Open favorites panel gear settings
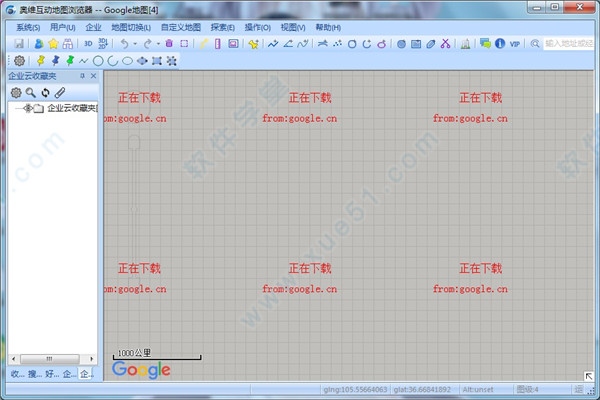Screen dimensions: 600x400 click(x=16, y=92)
